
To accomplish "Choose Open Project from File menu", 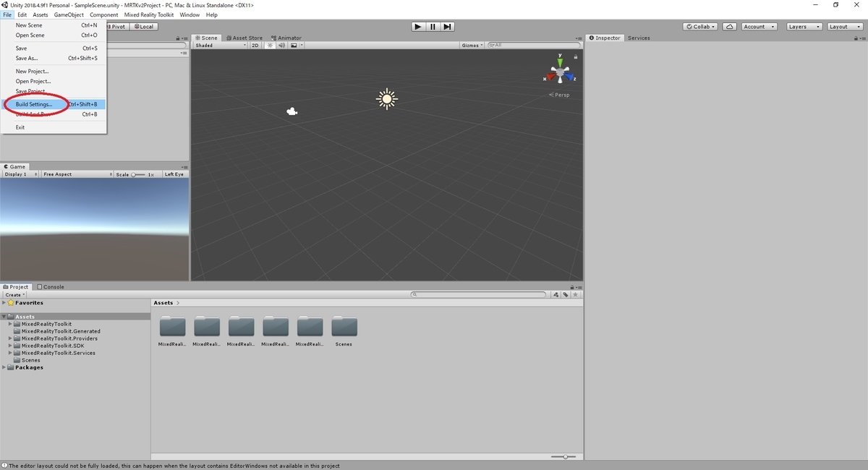I will [x=55, y=81].
